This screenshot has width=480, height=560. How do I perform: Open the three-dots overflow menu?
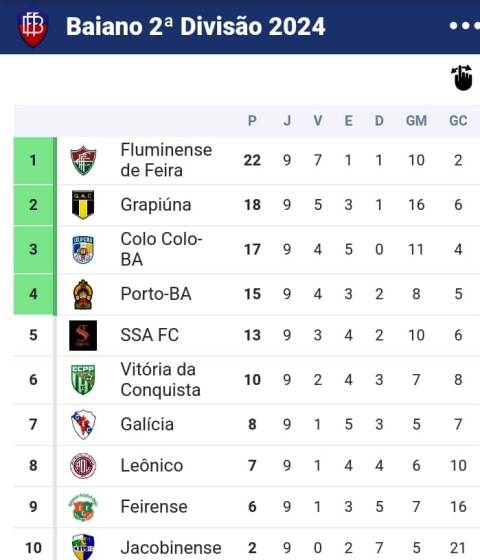[x=464, y=26]
